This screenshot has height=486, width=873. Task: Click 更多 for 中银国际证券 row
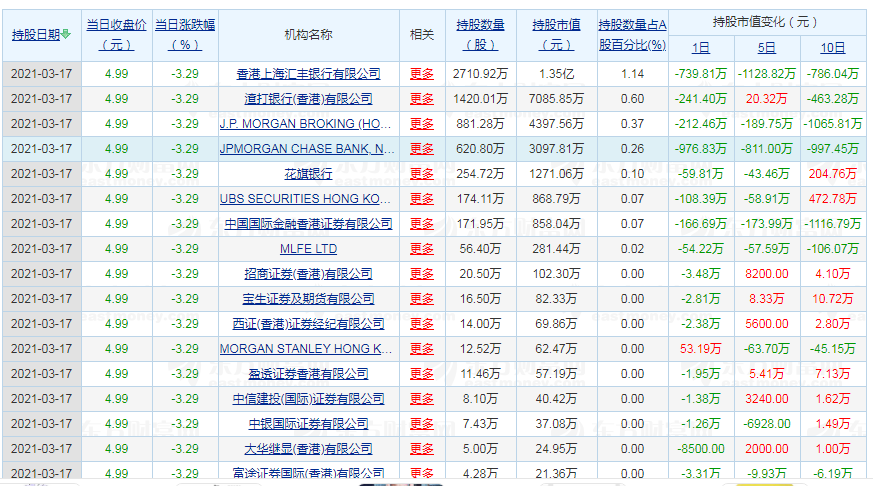(x=422, y=424)
